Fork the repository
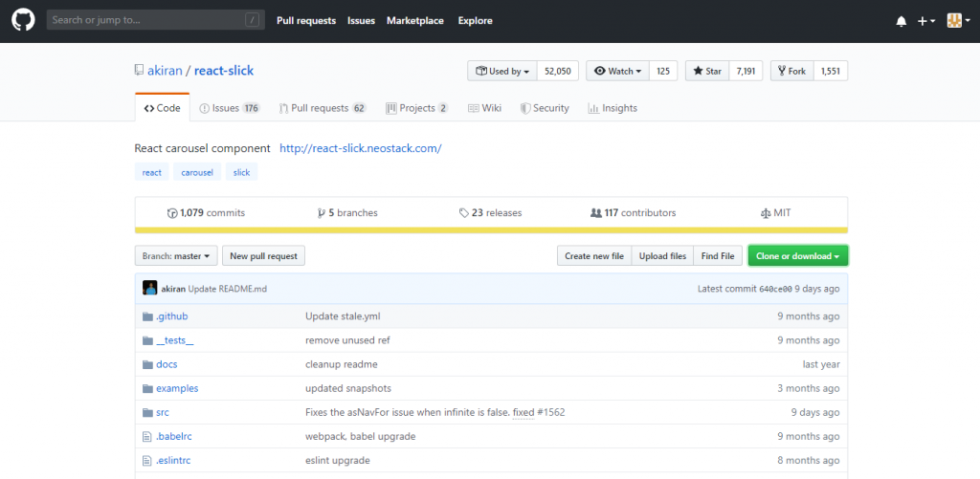This screenshot has width=980, height=479. point(791,71)
